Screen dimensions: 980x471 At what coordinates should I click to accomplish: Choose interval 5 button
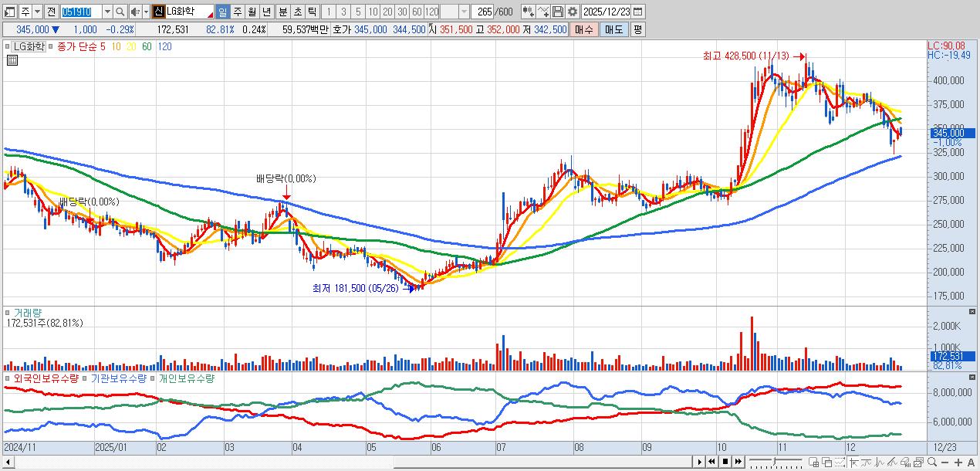pyautogui.click(x=358, y=12)
